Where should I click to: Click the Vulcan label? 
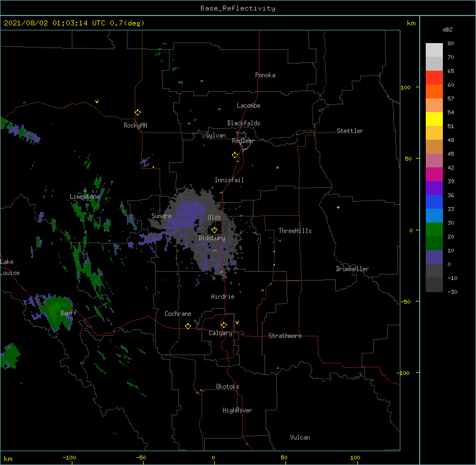pos(300,437)
